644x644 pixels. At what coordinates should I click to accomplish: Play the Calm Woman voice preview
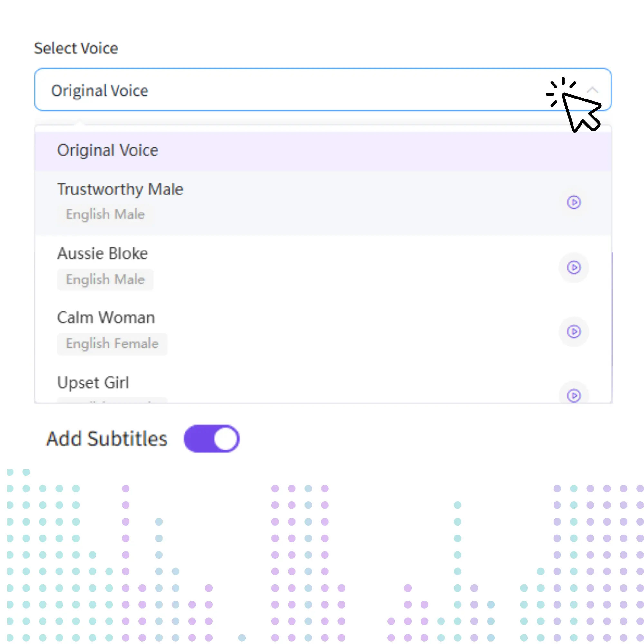[573, 331]
